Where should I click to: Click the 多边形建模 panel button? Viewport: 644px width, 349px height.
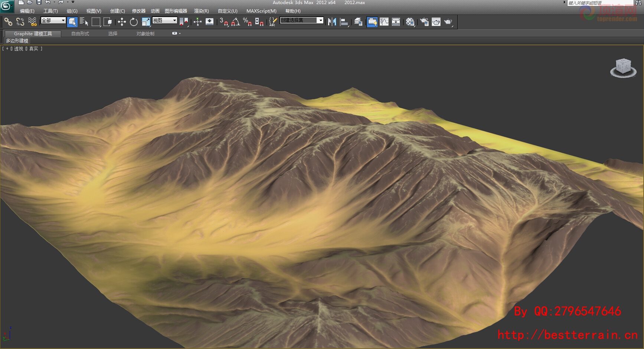pyautogui.click(x=17, y=40)
